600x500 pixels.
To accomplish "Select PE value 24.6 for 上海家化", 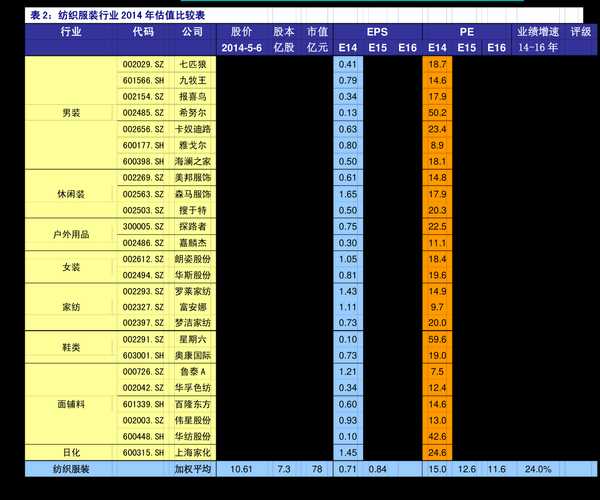I will [437, 453].
